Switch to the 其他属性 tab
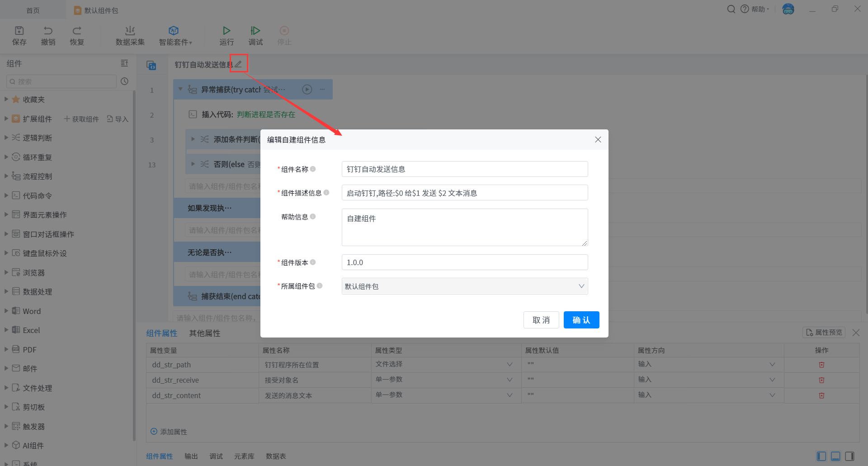The height and width of the screenshot is (466, 868). tap(204, 333)
